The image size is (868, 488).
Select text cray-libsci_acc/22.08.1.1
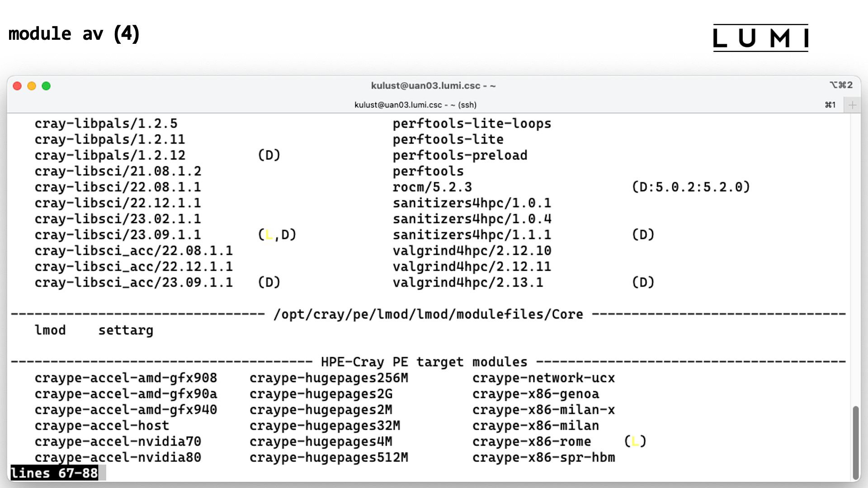(x=134, y=251)
